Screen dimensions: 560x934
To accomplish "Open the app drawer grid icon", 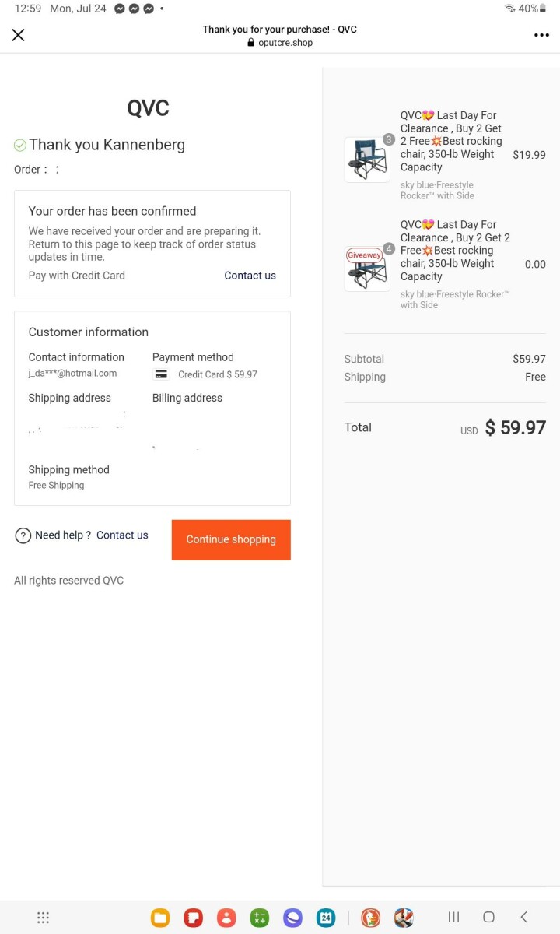I will (44, 918).
